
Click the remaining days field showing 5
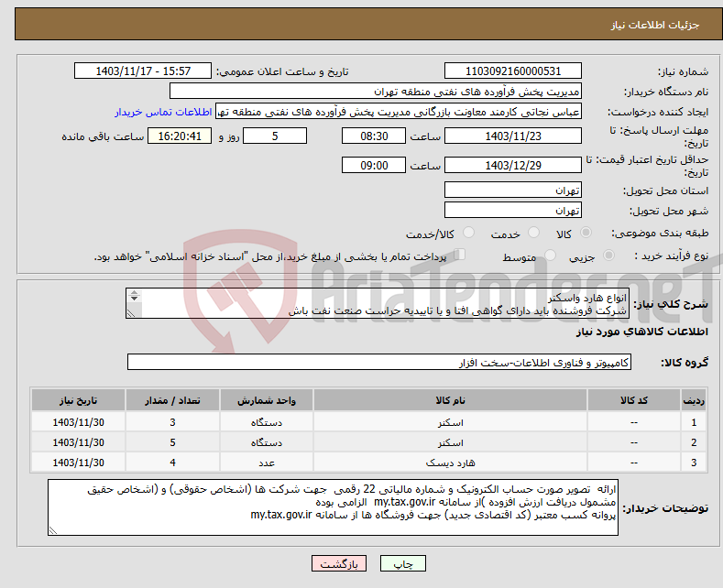(x=275, y=136)
